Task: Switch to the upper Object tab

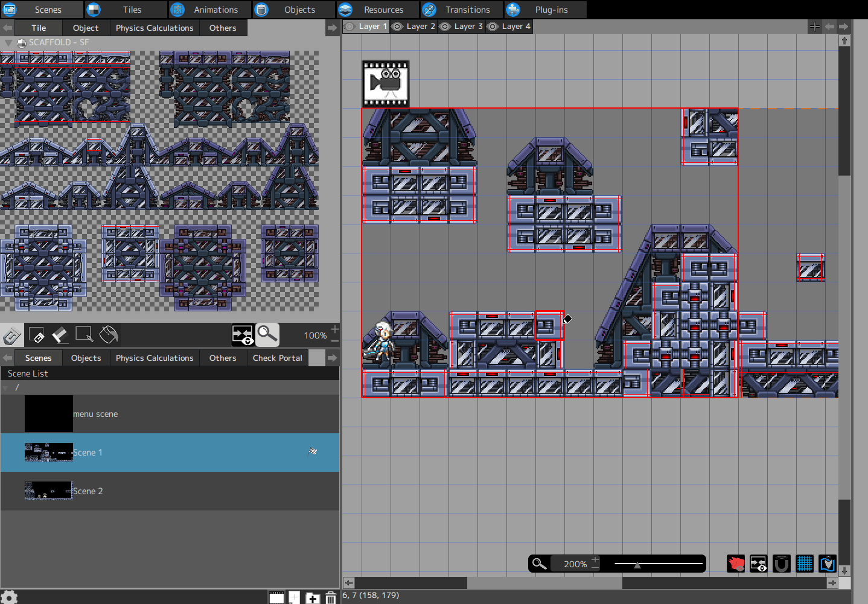Action: (86, 28)
